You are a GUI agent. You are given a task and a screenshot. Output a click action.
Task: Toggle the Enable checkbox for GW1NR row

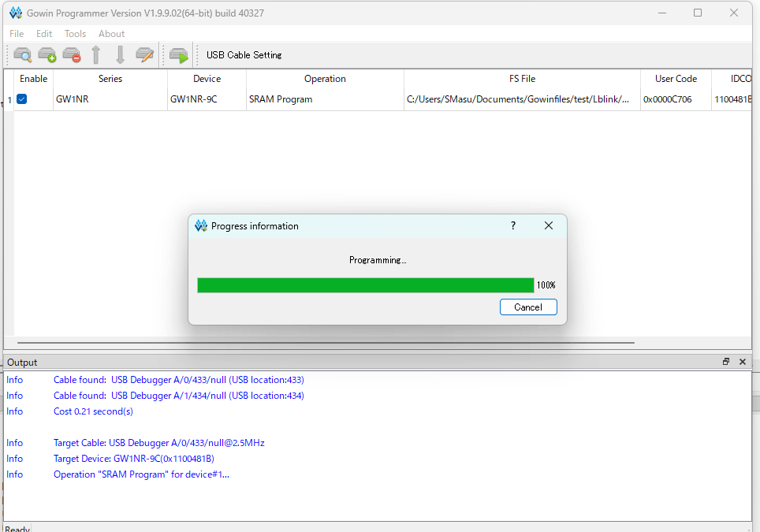point(22,99)
